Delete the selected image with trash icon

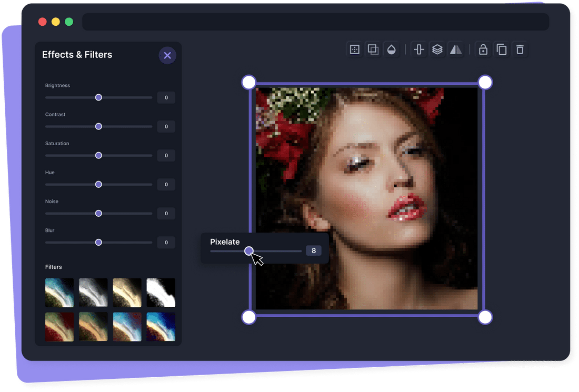pyautogui.click(x=520, y=49)
